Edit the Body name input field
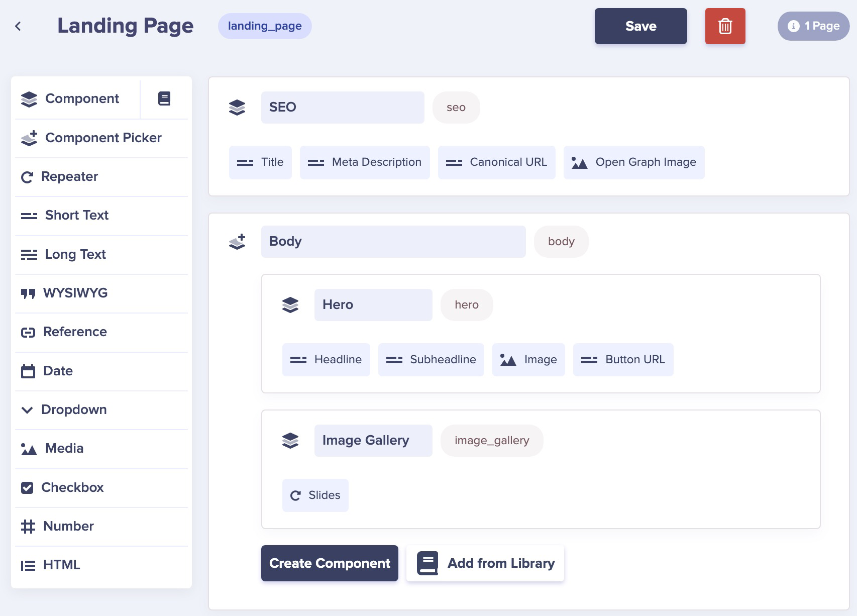This screenshot has height=616, width=857. click(x=393, y=242)
